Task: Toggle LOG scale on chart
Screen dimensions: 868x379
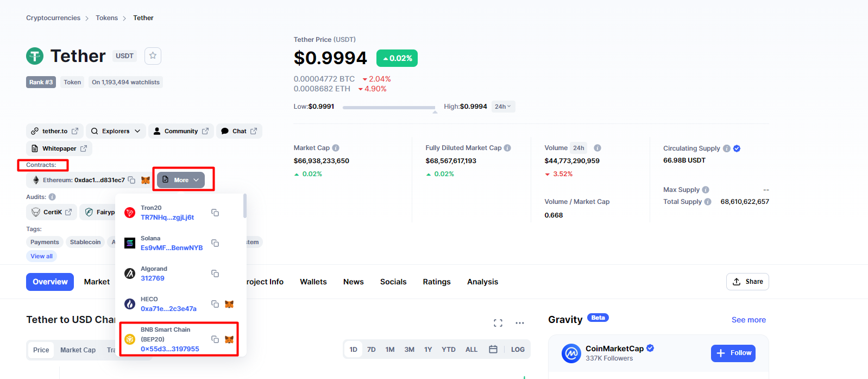Action: coord(518,349)
